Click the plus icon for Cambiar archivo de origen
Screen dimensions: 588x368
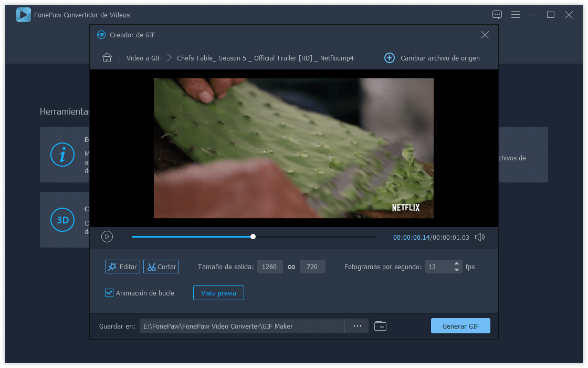click(389, 58)
